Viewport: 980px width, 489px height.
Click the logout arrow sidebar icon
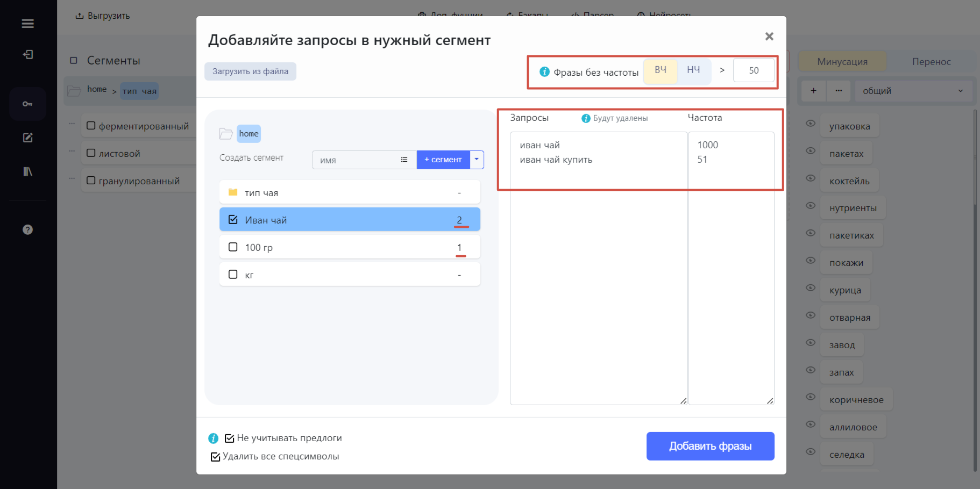coord(27,54)
